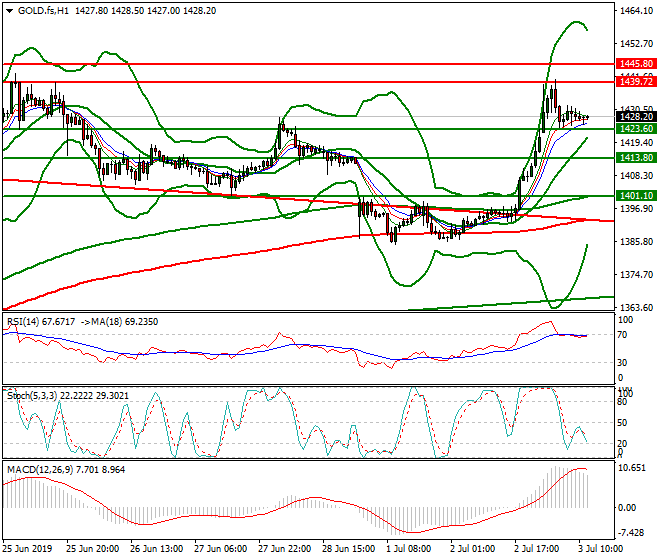This screenshot has width=660, height=560.
Task: Select the Stochastic 50 level scale value
Action: pos(623,423)
